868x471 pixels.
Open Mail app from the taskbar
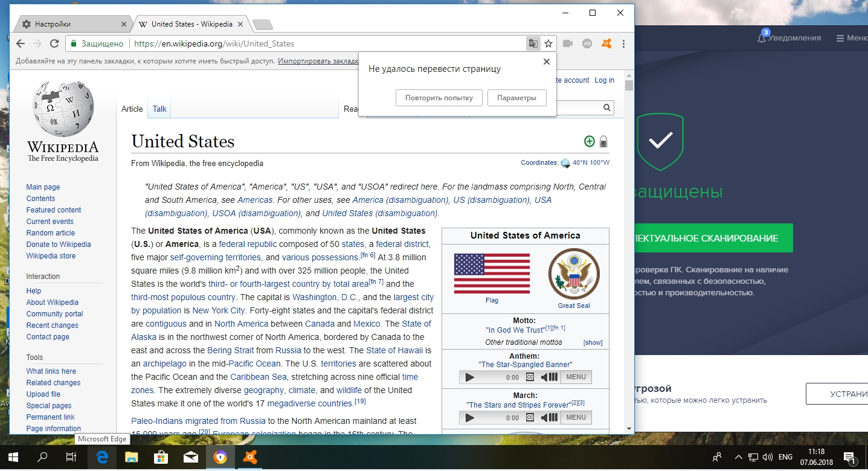click(x=191, y=457)
